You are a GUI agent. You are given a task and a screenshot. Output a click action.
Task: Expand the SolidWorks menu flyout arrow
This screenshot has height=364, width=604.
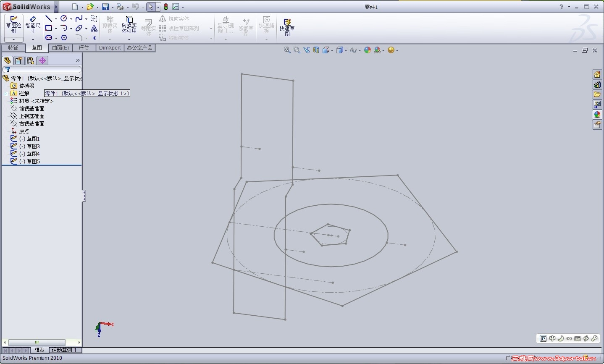pyautogui.click(x=56, y=7)
